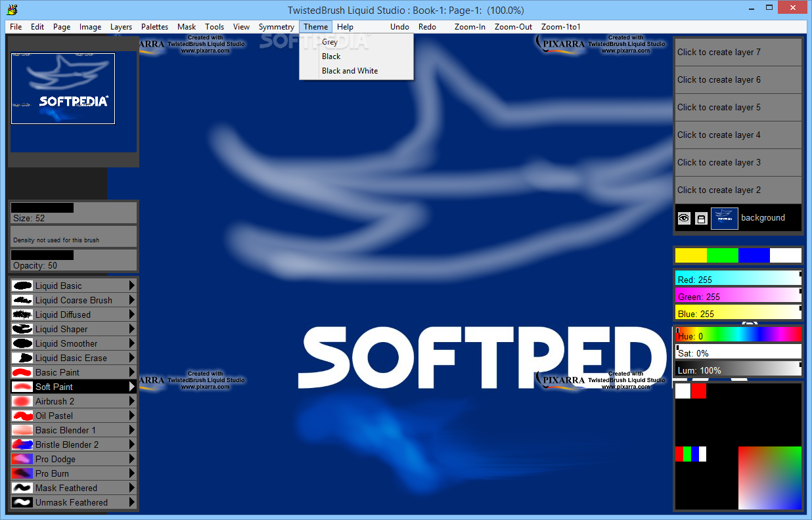Click the page navigator thumbnail
Screen dimensions: 812x520
[x=63, y=89]
